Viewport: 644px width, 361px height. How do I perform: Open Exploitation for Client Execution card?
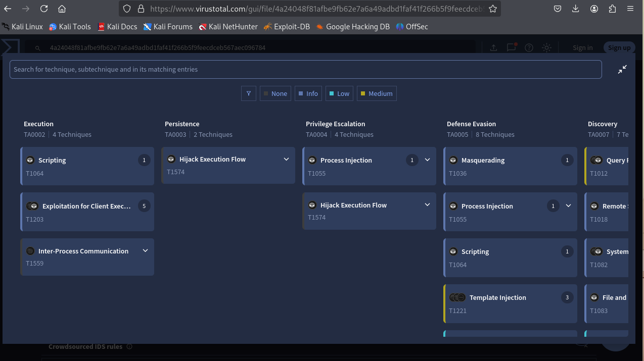[x=87, y=212]
